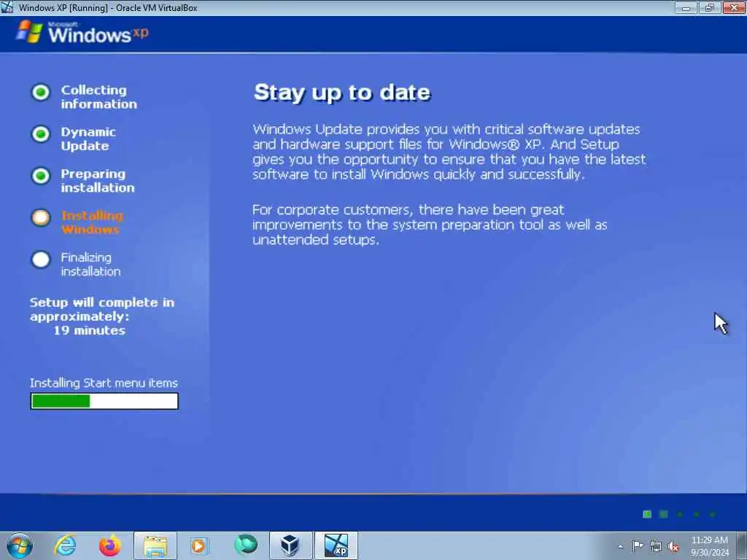This screenshot has height=560, width=747.
Task: Click the 'Stay up to date' heading
Action: click(342, 93)
